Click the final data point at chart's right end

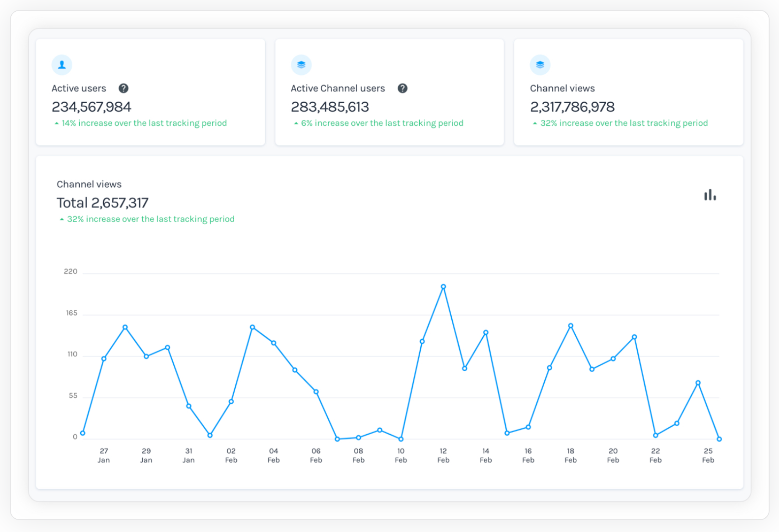pos(719,439)
